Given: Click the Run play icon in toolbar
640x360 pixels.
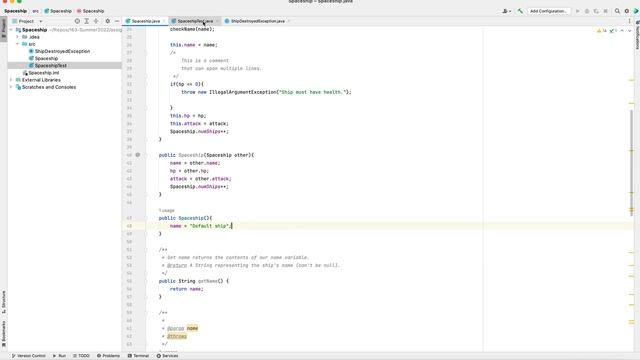Looking at the screenshot, I should [578, 11].
